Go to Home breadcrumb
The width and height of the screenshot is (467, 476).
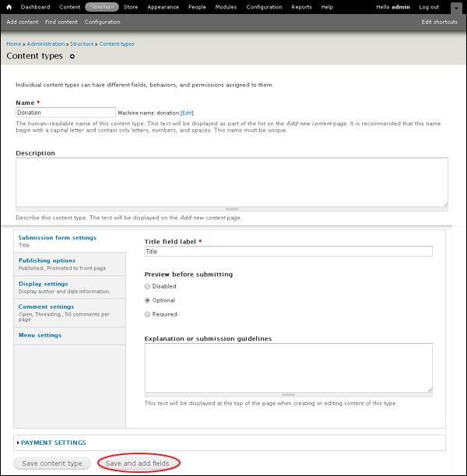point(14,44)
